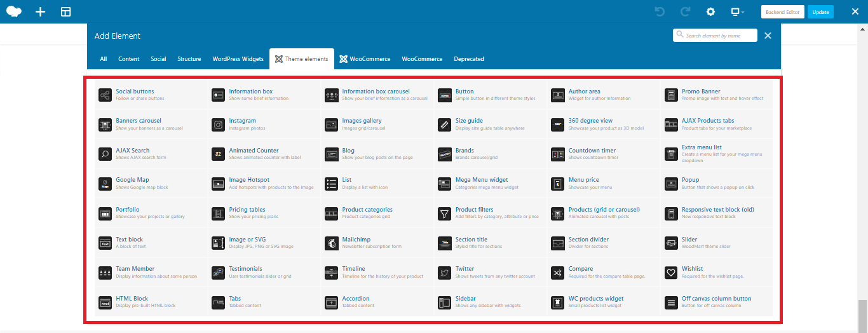This screenshot has height=333, width=868.
Task: Open the Social tab
Action: tap(158, 59)
